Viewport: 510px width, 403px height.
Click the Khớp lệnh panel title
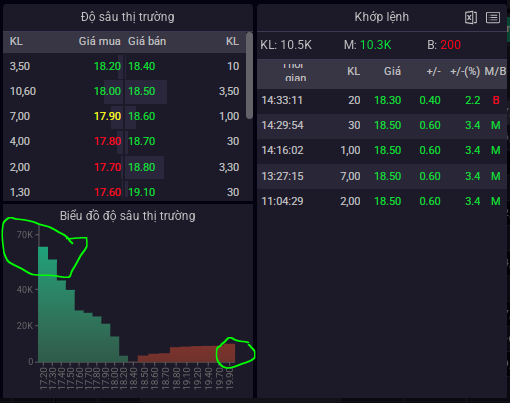point(382,17)
